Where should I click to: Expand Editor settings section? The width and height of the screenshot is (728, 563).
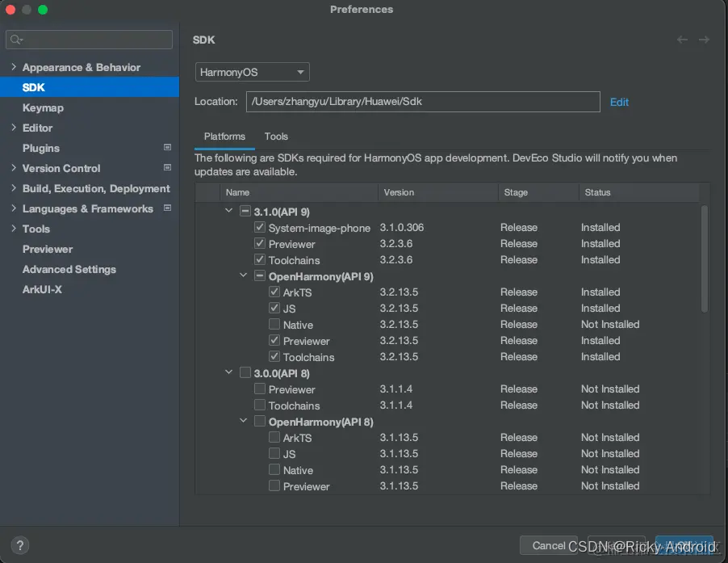click(14, 128)
